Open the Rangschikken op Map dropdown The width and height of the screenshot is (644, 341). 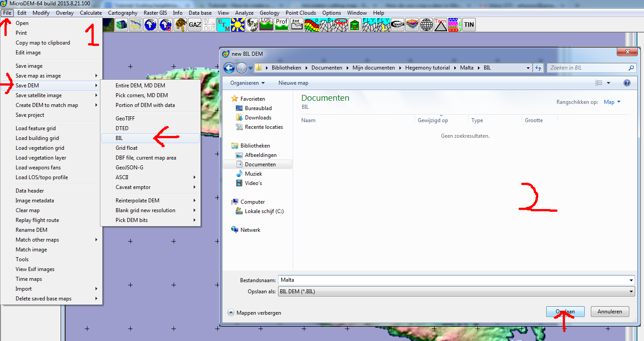(x=612, y=102)
